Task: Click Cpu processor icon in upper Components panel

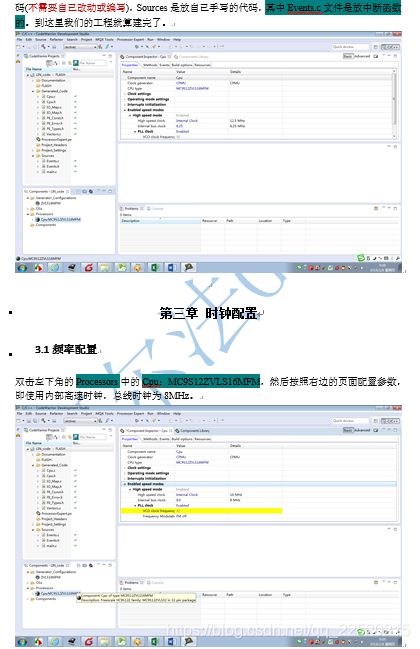Action: (38, 219)
